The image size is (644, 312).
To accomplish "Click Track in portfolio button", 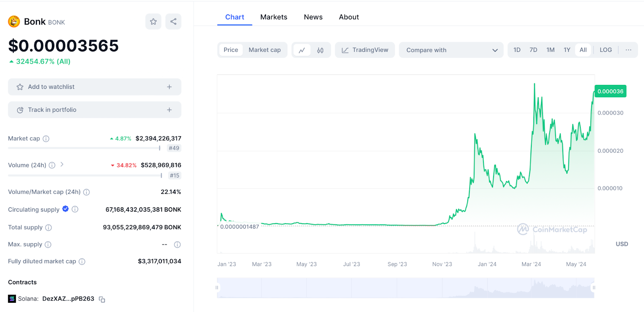I will point(95,110).
